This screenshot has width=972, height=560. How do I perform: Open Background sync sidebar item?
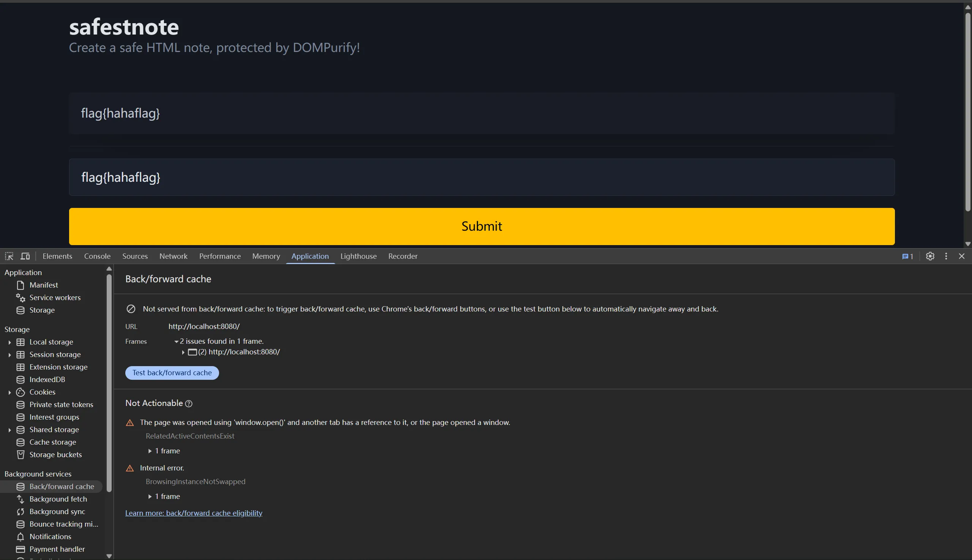(x=57, y=511)
